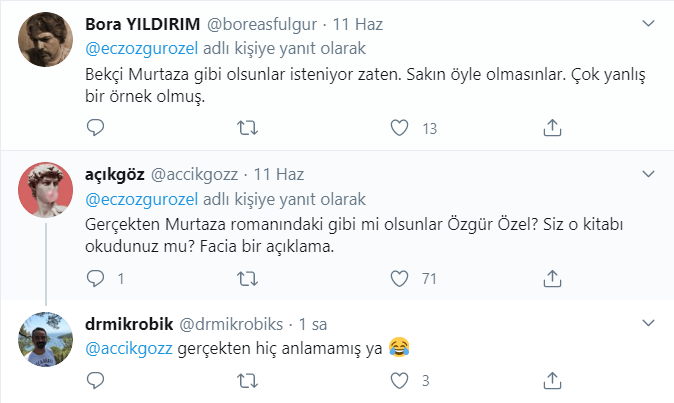
Task: Open açıkgöz's profile avatar
Action: [x=45, y=187]
